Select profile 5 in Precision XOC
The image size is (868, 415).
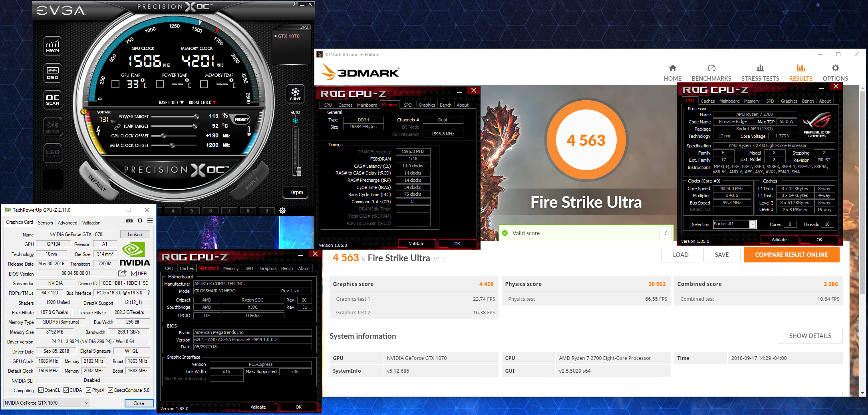pyautogui.click(x=191, y=210)
